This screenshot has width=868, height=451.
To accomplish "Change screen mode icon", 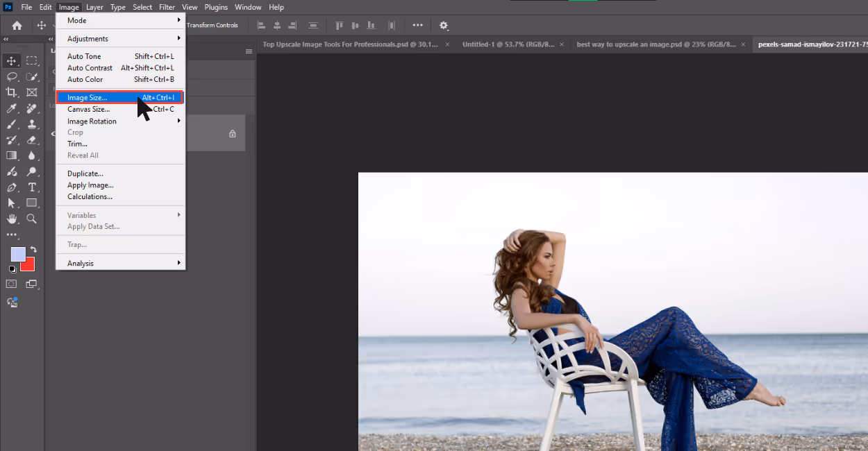I will [31, 284].
